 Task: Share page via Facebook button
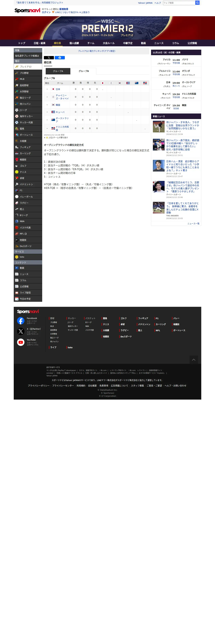pyautogui.click(x=60, y=58)
